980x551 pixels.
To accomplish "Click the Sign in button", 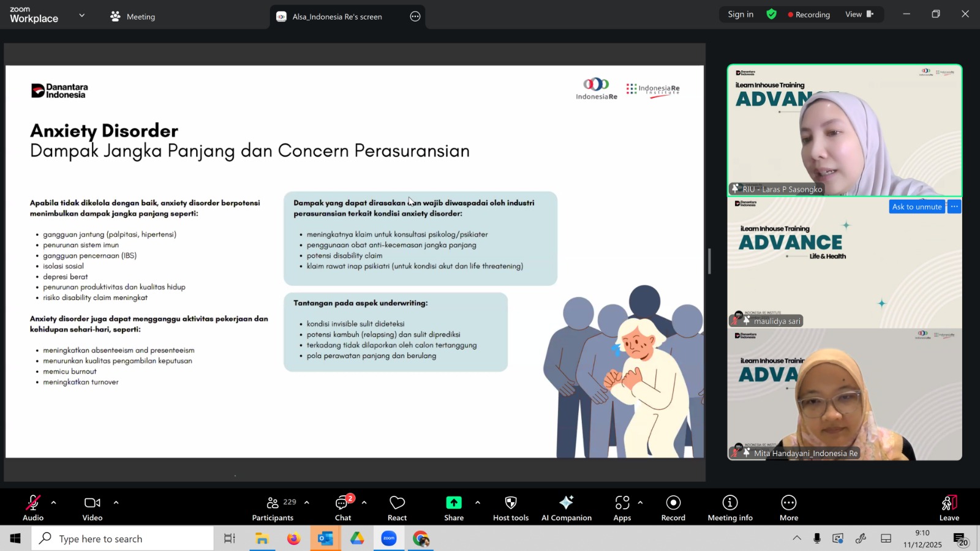I will click(x=741, y=14).
